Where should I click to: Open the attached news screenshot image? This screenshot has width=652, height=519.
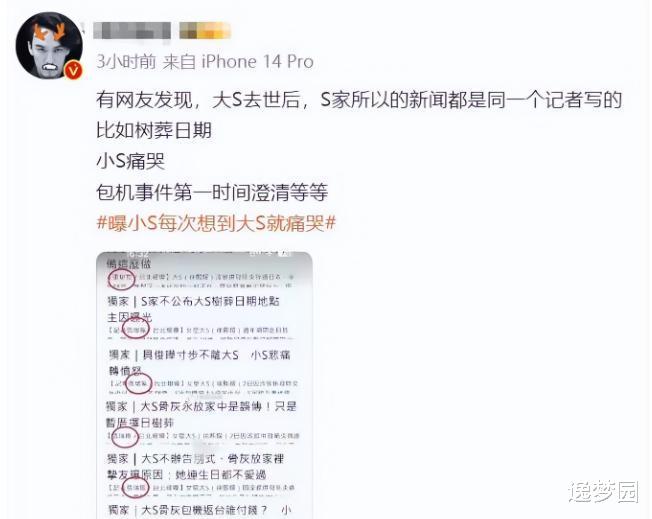point(204,385)
